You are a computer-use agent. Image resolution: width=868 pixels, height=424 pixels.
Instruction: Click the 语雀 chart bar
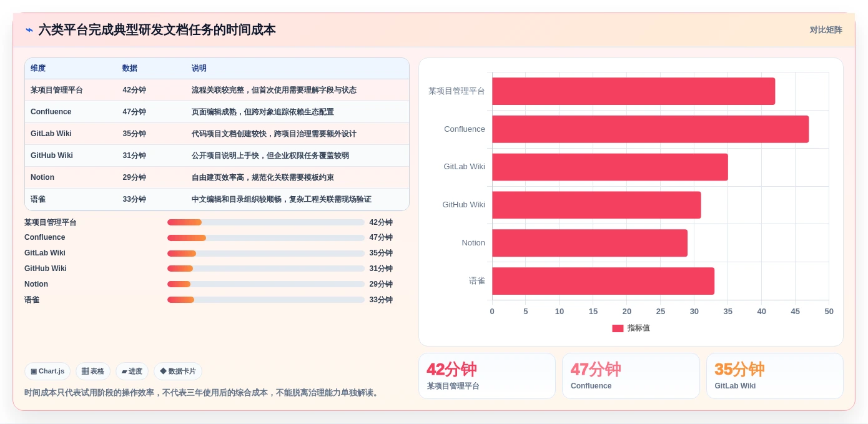[603, 281]
